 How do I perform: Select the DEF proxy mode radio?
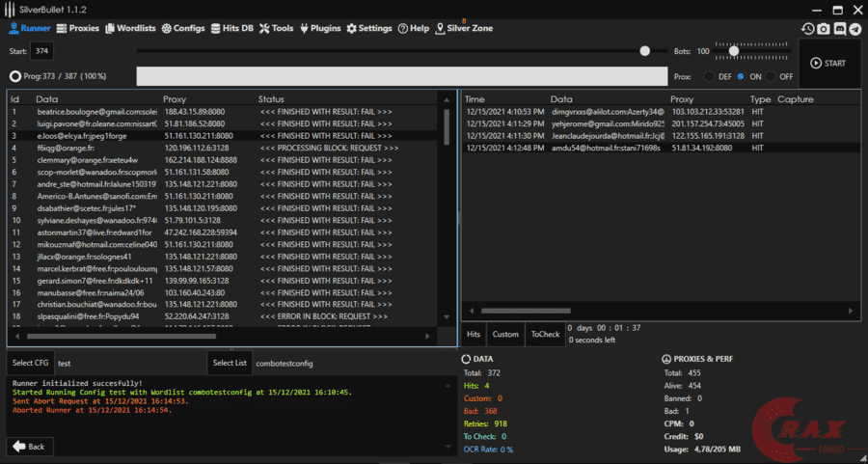tap(711, 76)
